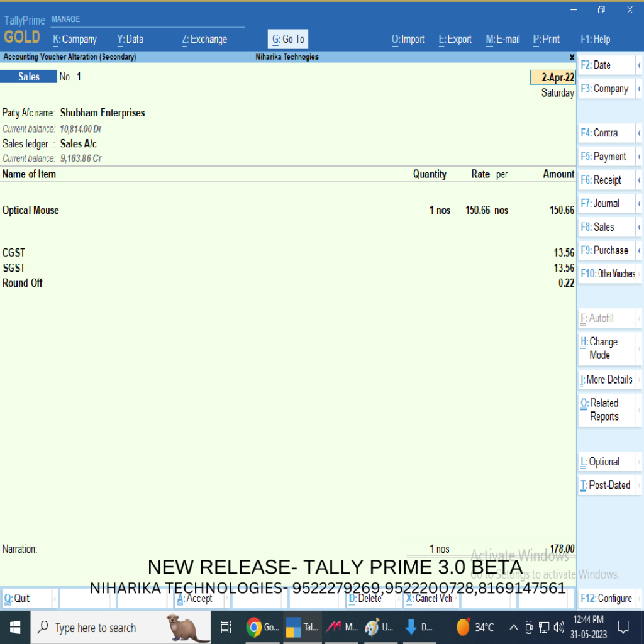Open the M: E-mail menu
Image resolution: width=644 pixels, height=644 pixels.
pyautogui.click(x=502, y=40)
